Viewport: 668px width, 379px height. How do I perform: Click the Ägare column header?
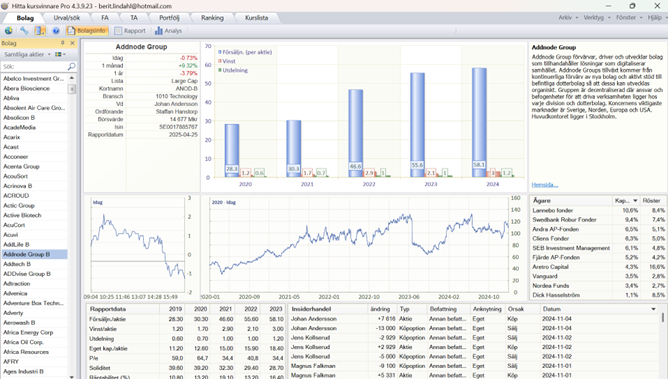pos(571,201)
